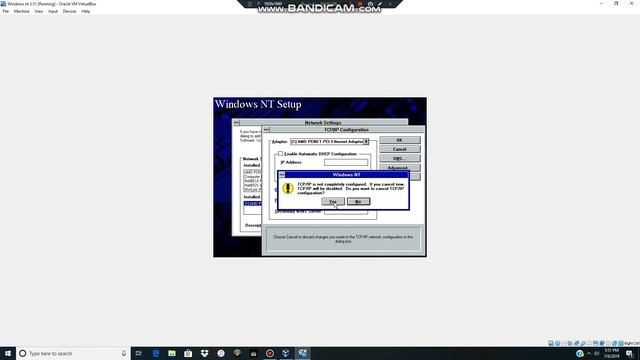
Task: Open the VirtualBox Help menu
Action: 86,11
